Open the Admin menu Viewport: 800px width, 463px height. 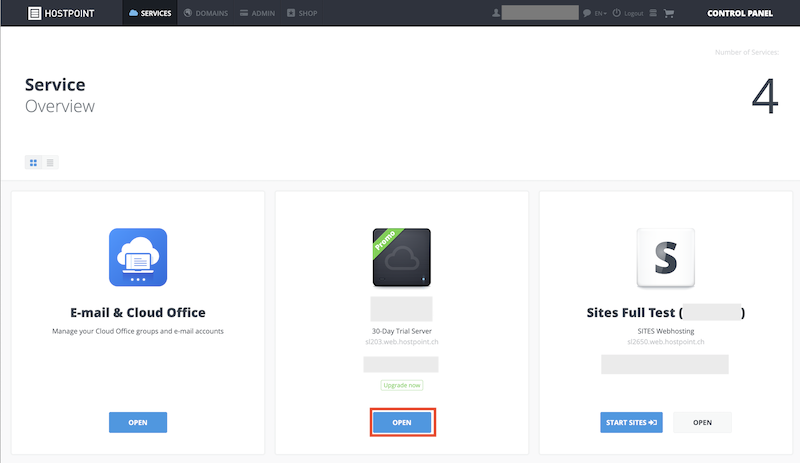(258, 13)
